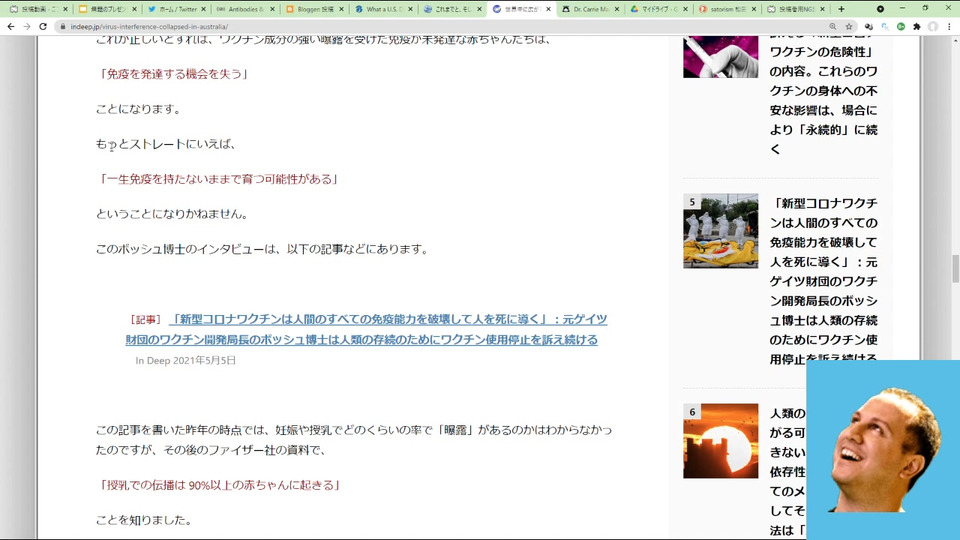Close the Twitter tab
Image resolution: width=960 pixels, height=540 pixels.
point(203,9)
